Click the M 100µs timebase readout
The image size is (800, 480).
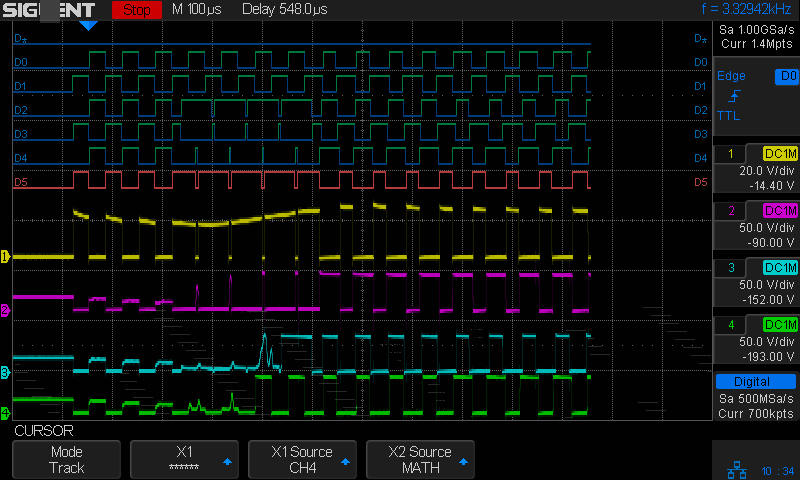point(196,9)
